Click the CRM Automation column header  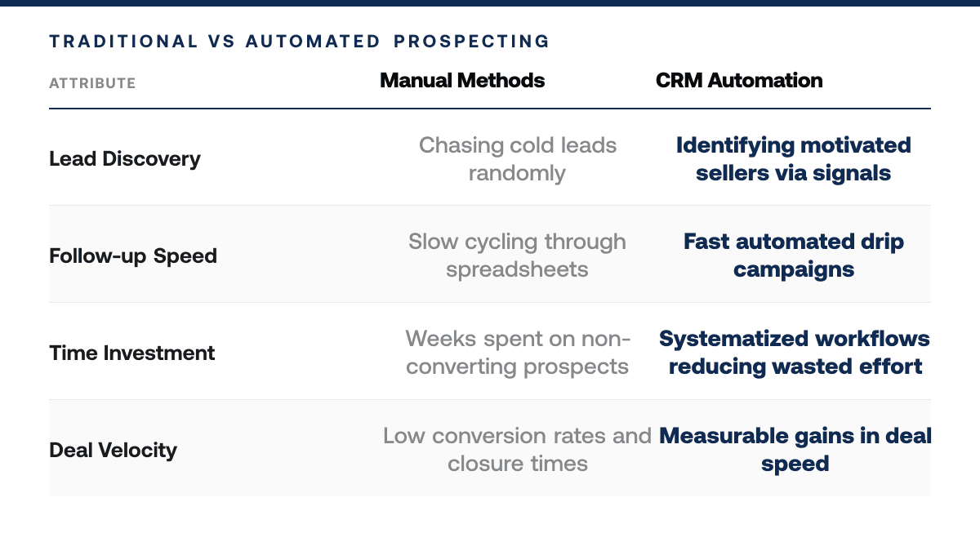[739, 80]
